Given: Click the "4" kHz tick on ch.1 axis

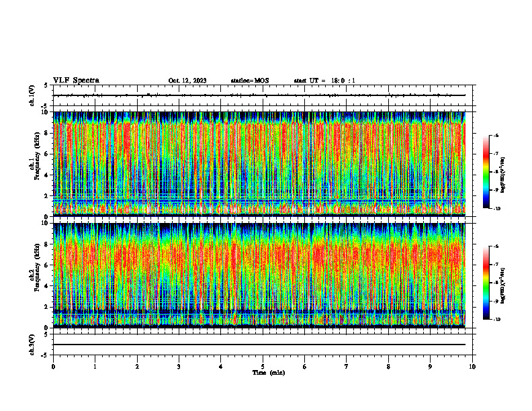Looking at the screenshot, I should click(x=47, y=175).
